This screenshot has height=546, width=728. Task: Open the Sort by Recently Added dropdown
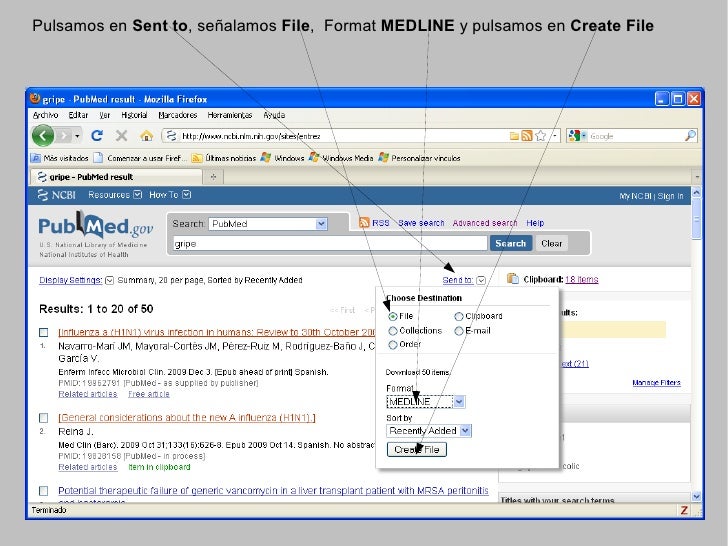tap(429, 431)
